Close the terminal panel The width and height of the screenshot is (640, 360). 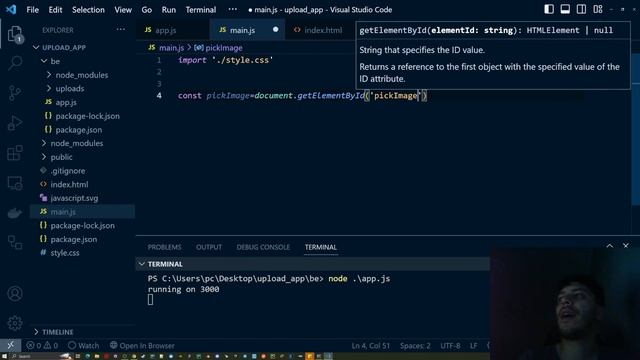(626, 246)
